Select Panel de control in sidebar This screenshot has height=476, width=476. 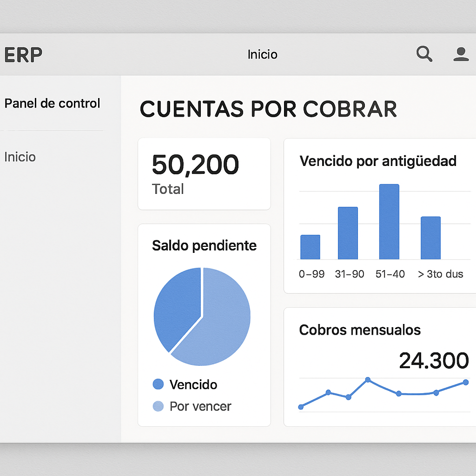point(52,103)
